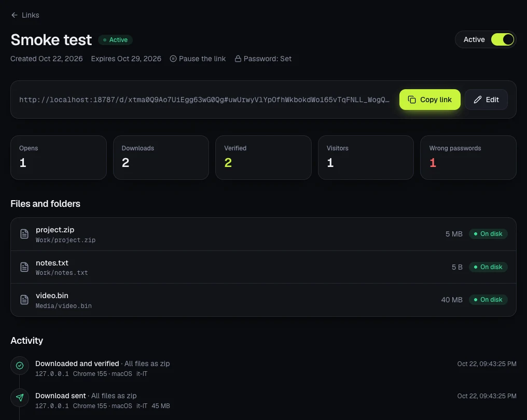Click the 45 MB value in activity

(x=161, y=406)
